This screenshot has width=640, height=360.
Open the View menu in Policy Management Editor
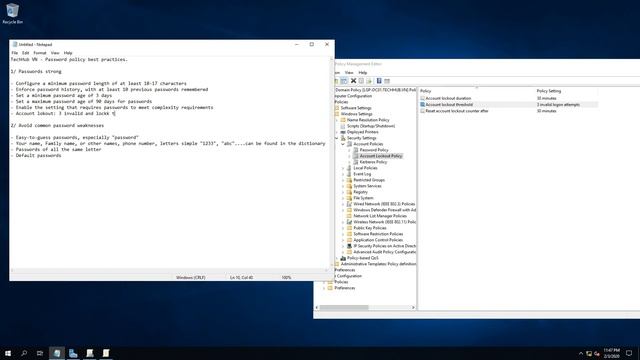(349, 73)
